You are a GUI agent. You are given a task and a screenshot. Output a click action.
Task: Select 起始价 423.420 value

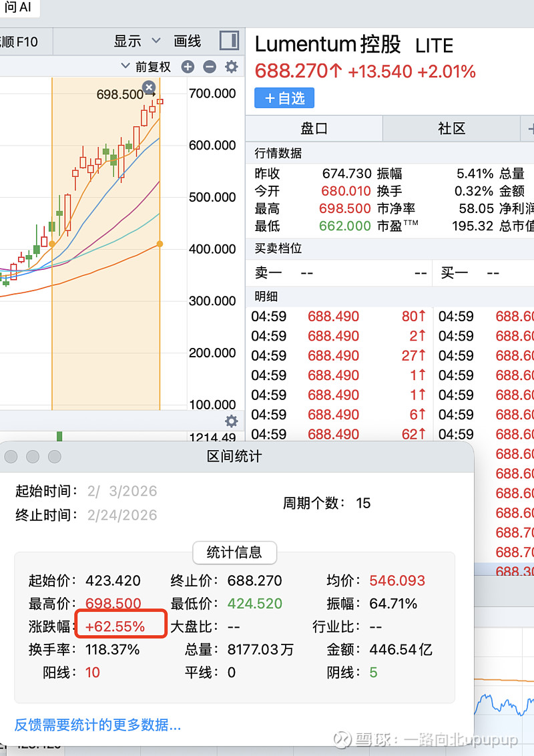(113, 580)
